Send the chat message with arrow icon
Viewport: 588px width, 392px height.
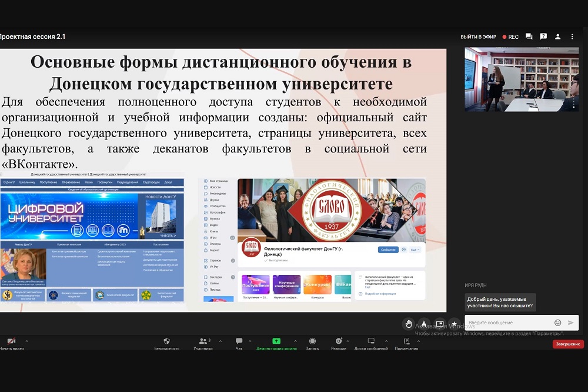[x=570, y=323]
